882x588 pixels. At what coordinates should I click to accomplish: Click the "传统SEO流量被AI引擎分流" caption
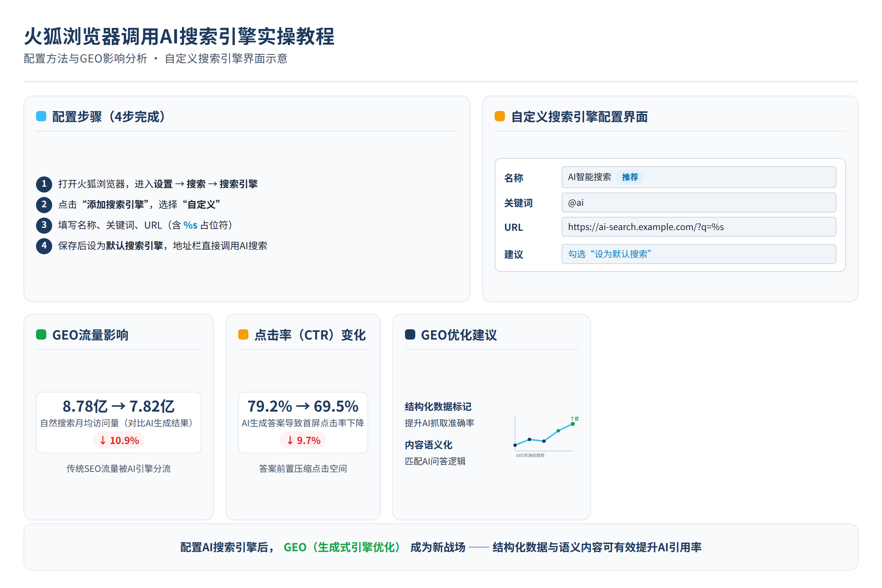pyautogui.click(x=118, y=469)
